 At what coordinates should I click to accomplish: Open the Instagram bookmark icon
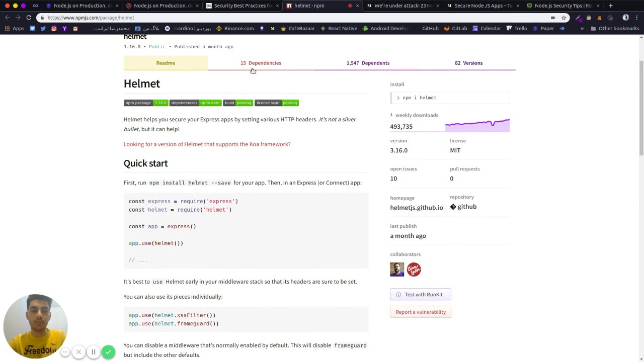(54, 29)
